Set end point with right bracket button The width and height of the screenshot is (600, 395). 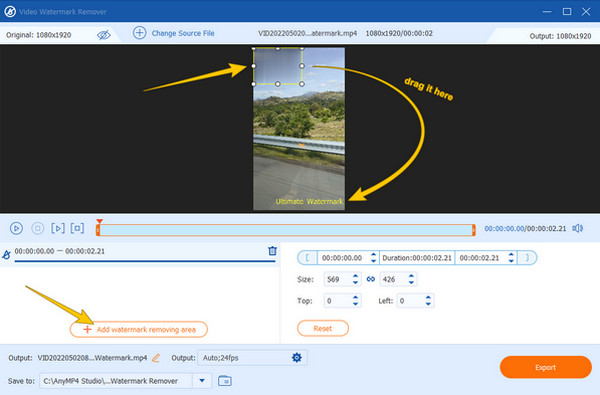pos(527,258)
